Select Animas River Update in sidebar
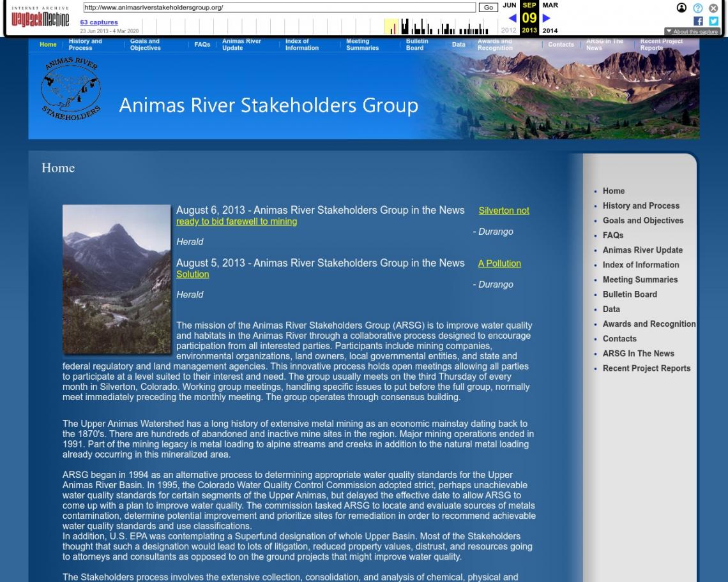 [x=642, y=250]
